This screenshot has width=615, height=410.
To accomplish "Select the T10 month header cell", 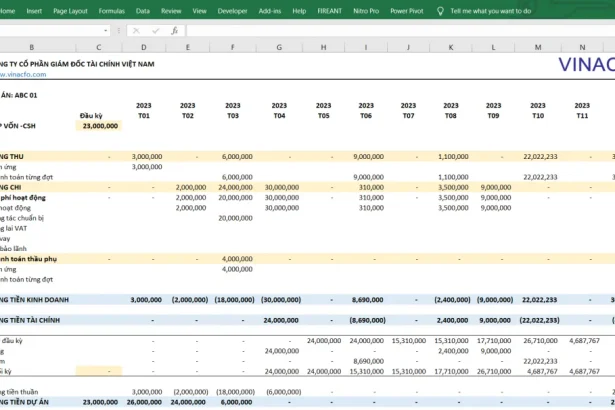I will click(x=538, y=116).
